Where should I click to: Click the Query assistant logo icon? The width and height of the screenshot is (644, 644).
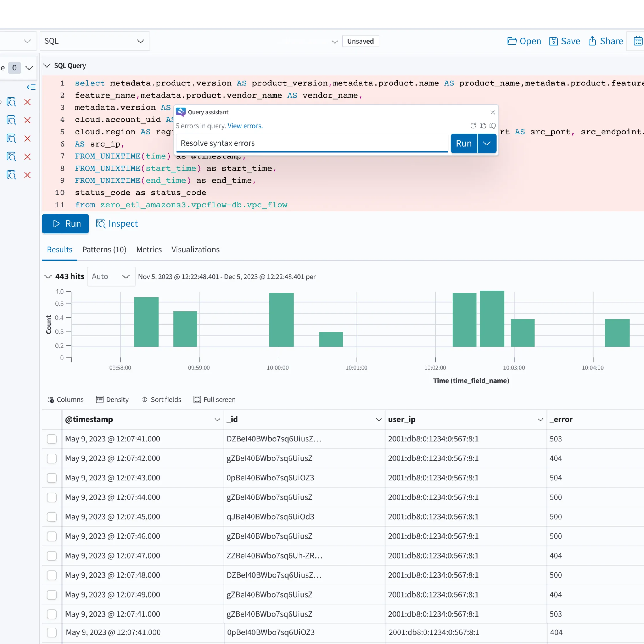point(180,112)
